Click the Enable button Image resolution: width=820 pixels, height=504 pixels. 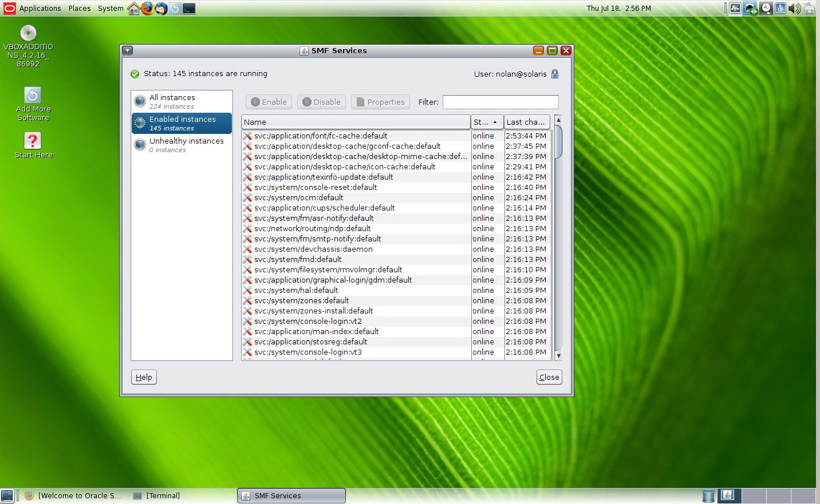coord(269,102)
